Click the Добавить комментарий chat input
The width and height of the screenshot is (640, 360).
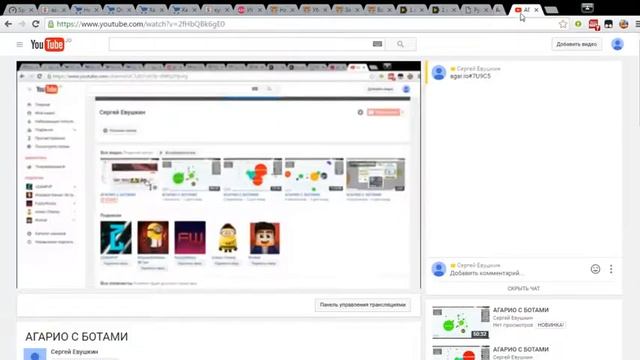coord(487,273)
